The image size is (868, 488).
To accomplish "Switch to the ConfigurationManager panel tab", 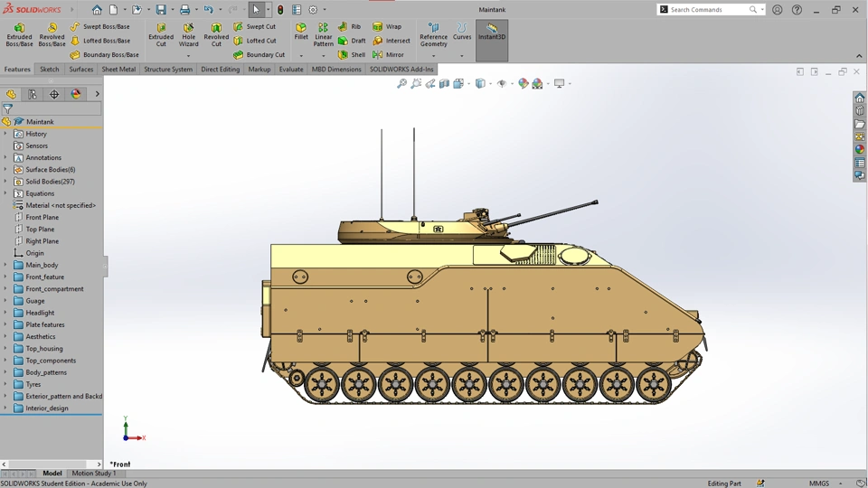I will point(54,94).
